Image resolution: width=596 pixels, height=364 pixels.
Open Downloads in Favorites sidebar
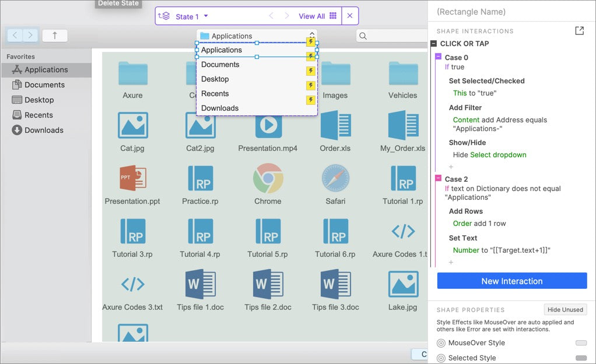coord(46,130)
